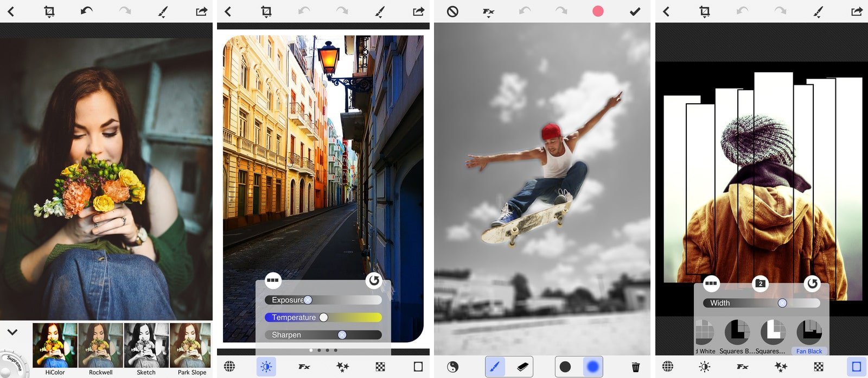Open the Fx dropdown above the skateboarder
Screen dimensions: 868x378
tap(488, 11)
